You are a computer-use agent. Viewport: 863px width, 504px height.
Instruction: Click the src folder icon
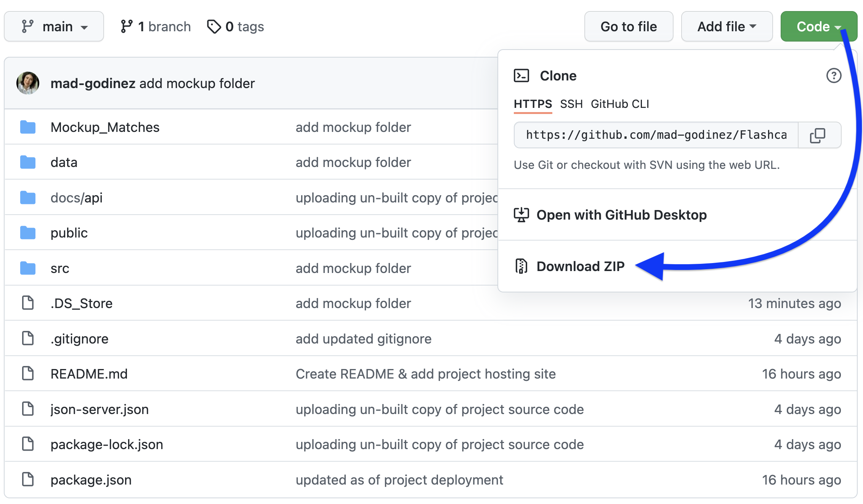27,268
